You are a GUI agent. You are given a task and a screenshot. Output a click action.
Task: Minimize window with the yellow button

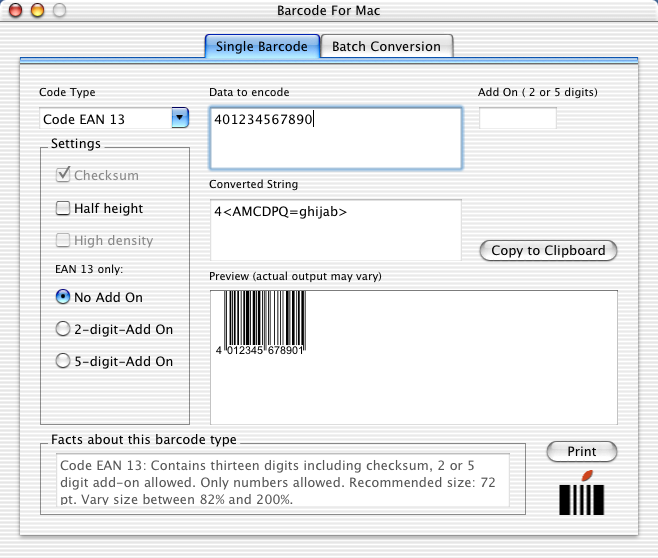[x=37, y=10]
